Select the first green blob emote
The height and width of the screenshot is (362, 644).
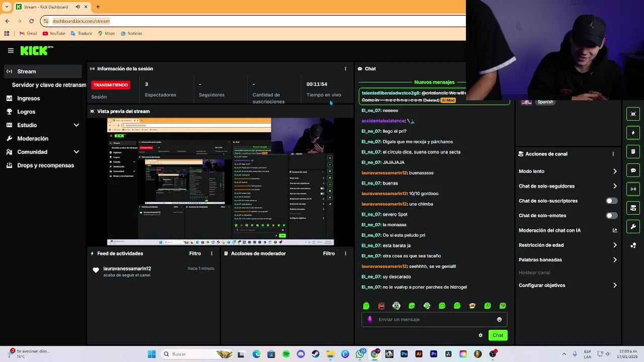point(366,306)
